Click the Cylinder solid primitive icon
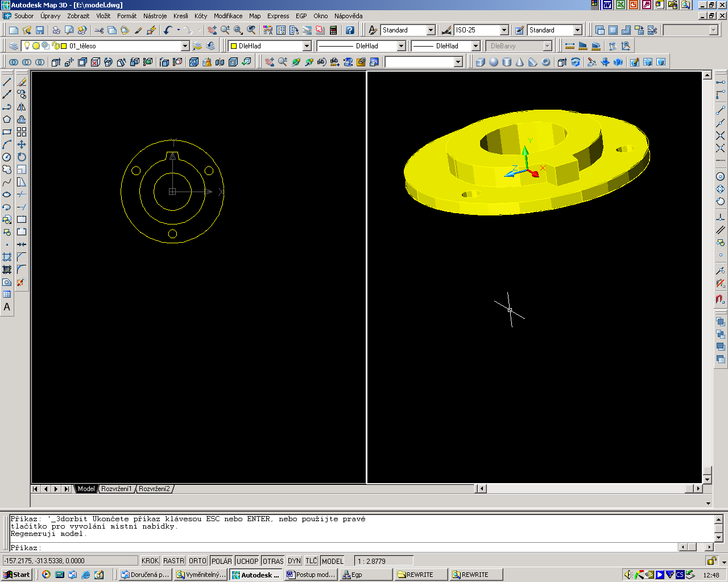728x582 pixels. 507,62
